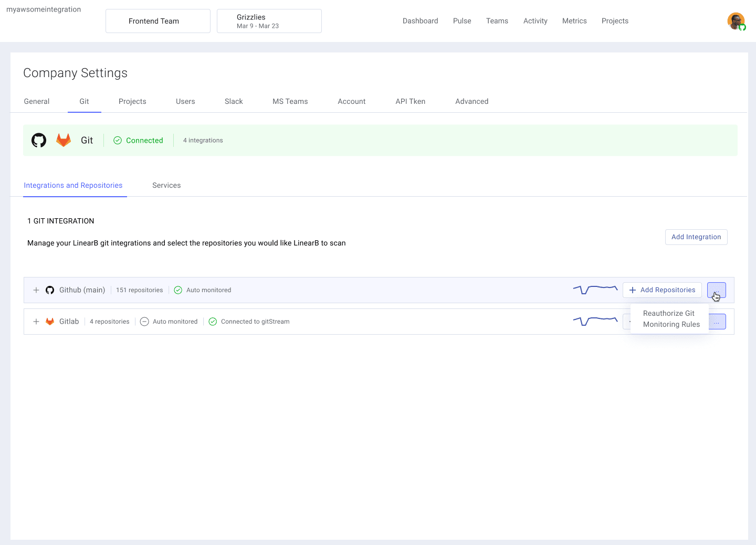This screenshot has width=756, height=545.
Task: Click the Auto monitored check icon for Github (main)
Action: tap(178, 290)
